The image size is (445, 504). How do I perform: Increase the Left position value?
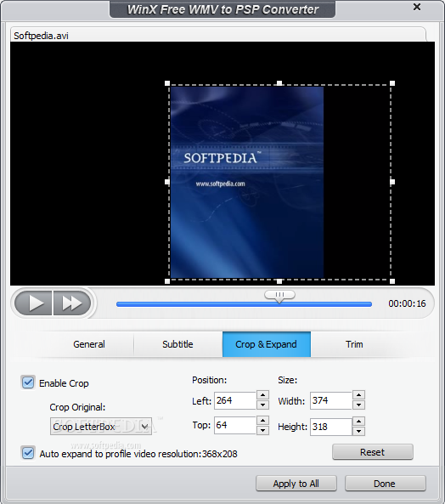(262, 395)
